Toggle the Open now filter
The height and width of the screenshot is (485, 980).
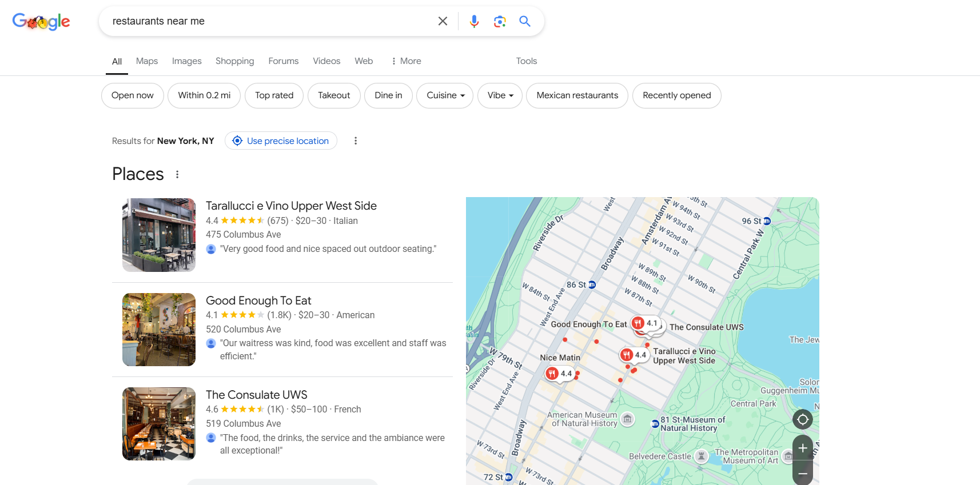pos(133,95)
